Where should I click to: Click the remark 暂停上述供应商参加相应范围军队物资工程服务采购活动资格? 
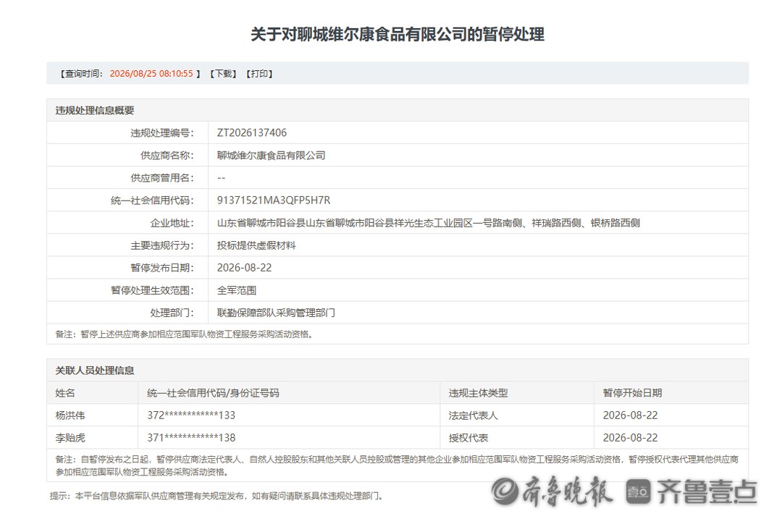pyautogui.click(x=184, y=334)
